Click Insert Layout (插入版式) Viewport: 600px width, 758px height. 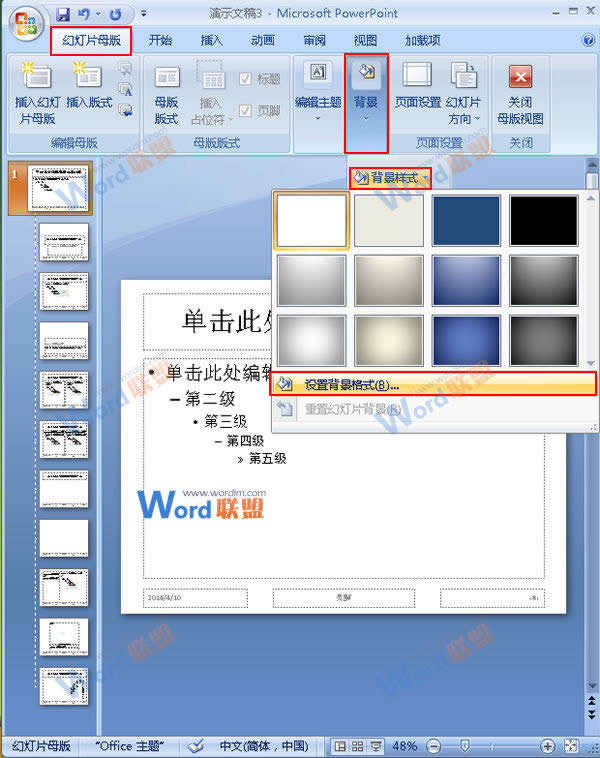pos(89,86)
